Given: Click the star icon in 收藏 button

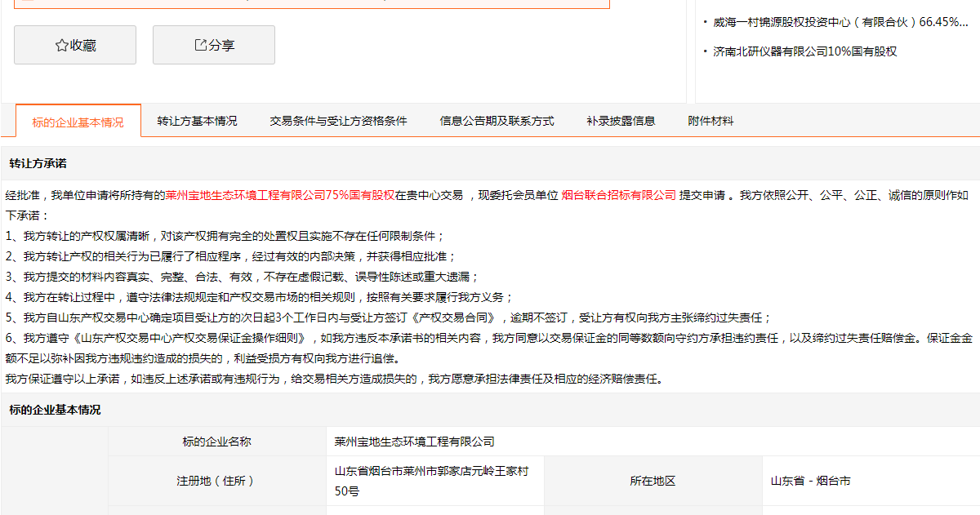Looking at the screenshot, I should click(61, 46).
